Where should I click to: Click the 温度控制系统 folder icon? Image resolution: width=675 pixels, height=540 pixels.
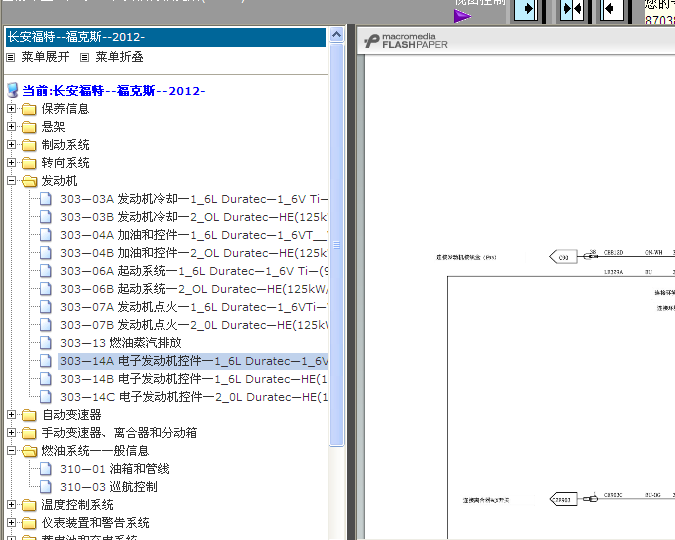pyautogui.click(x=29, y=505)
